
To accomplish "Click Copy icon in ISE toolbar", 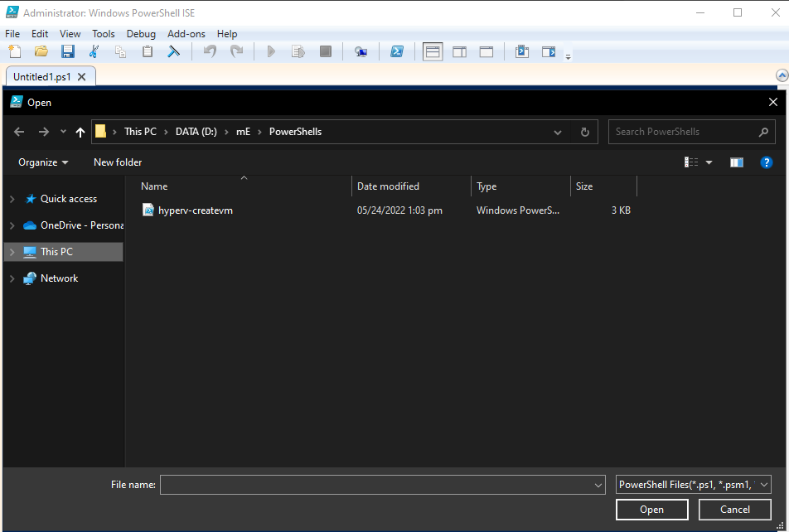I will click(121, 51).
